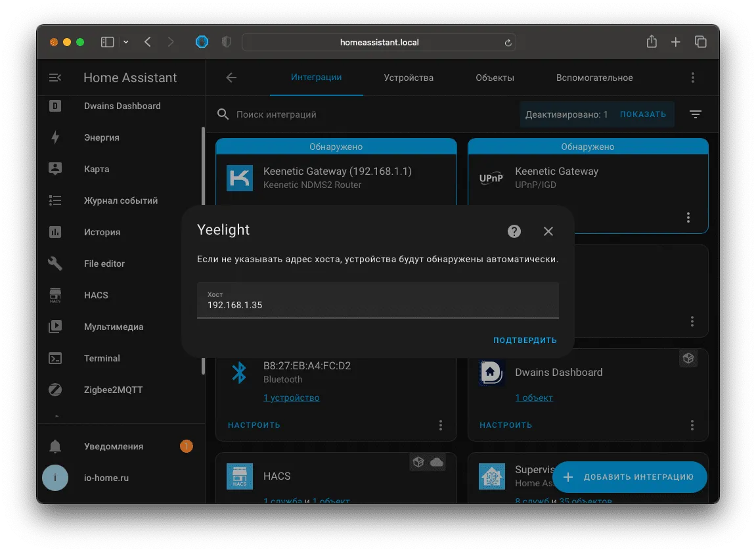Click ДОБАВИТЬ ИНТЕГРАЦИЮ button
This screenshot has width=756, height=552.
coord(630,476)
